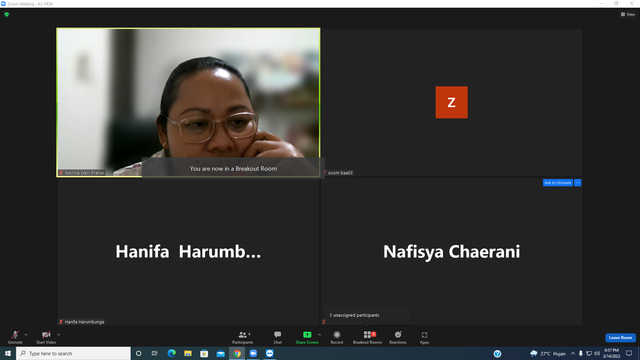The width and height of the screenshot is (640, 360).
Task: Click 'You are now in a Breakout Room' banner
Action: 233,169
